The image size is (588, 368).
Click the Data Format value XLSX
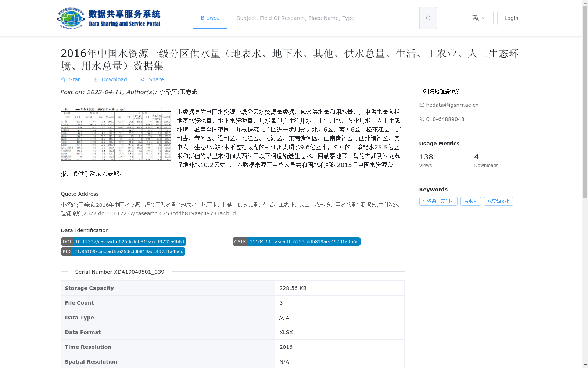[x=286, y=332]
